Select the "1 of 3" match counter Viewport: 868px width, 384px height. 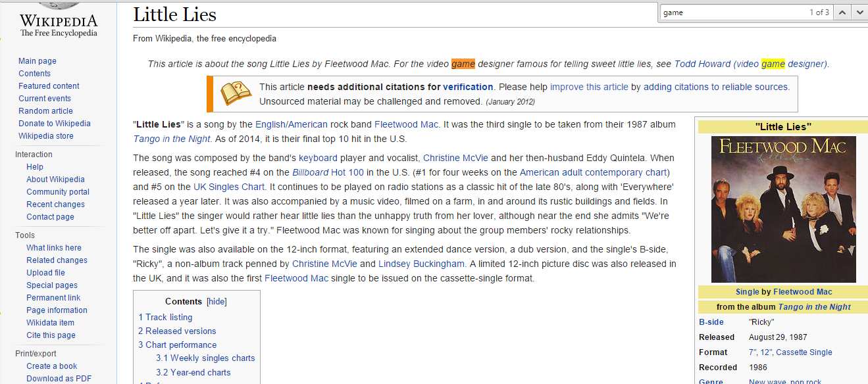tap(819, 12)
